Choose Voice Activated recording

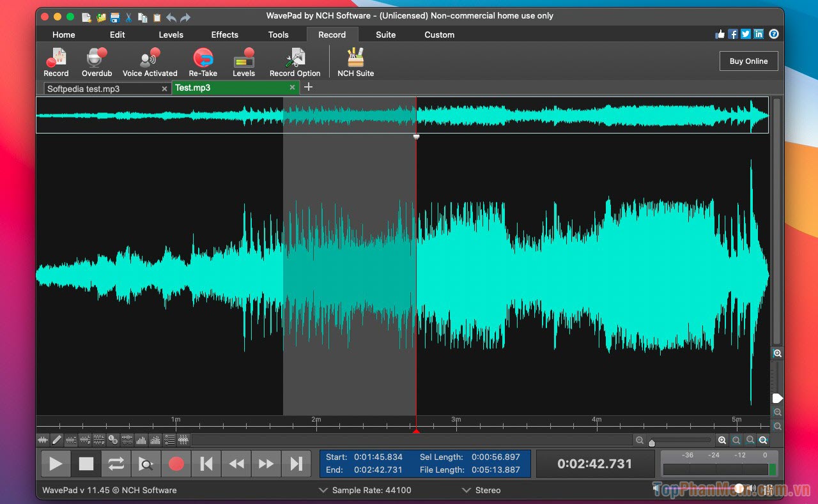(150, 63)
